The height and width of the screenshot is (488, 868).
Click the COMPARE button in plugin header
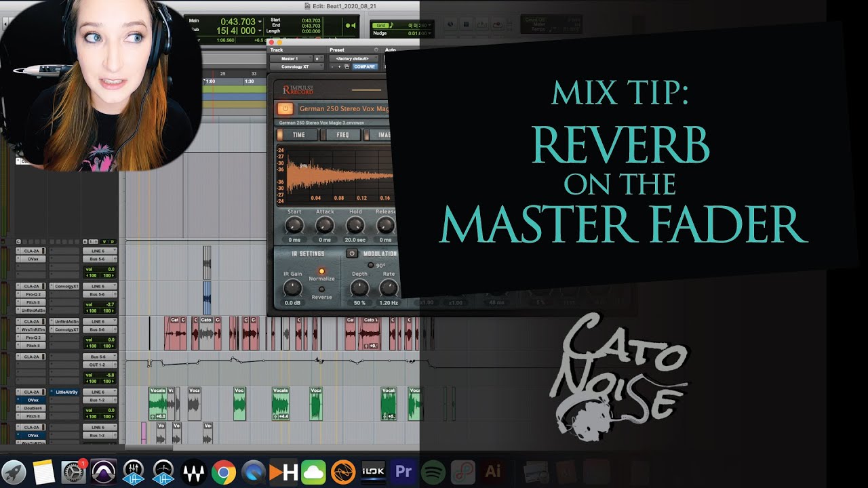click(364, 66)
